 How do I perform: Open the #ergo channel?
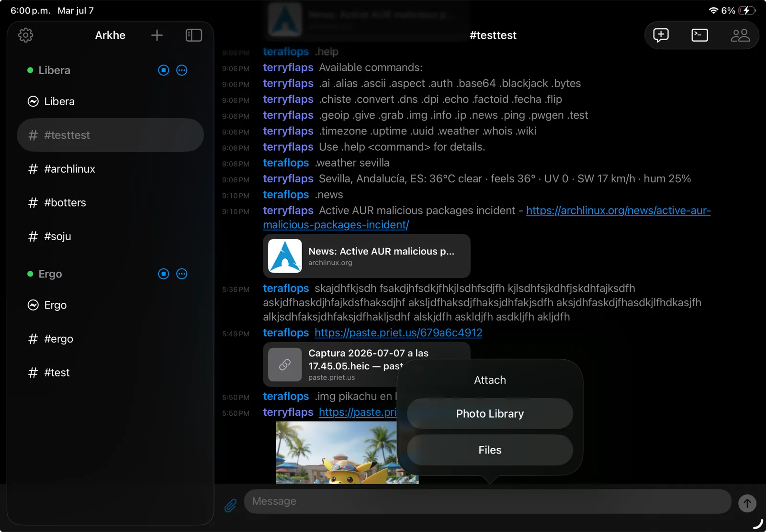tap(110, 339)
